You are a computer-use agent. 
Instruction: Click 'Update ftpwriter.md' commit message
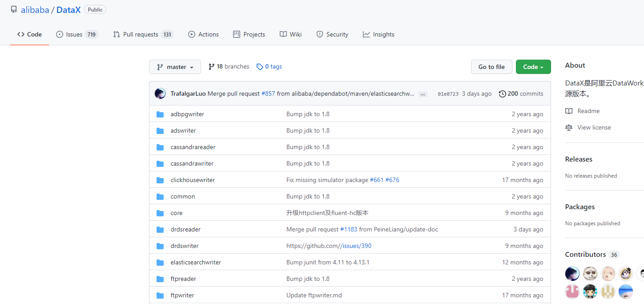pyautogui.click(x=314, y=296)
